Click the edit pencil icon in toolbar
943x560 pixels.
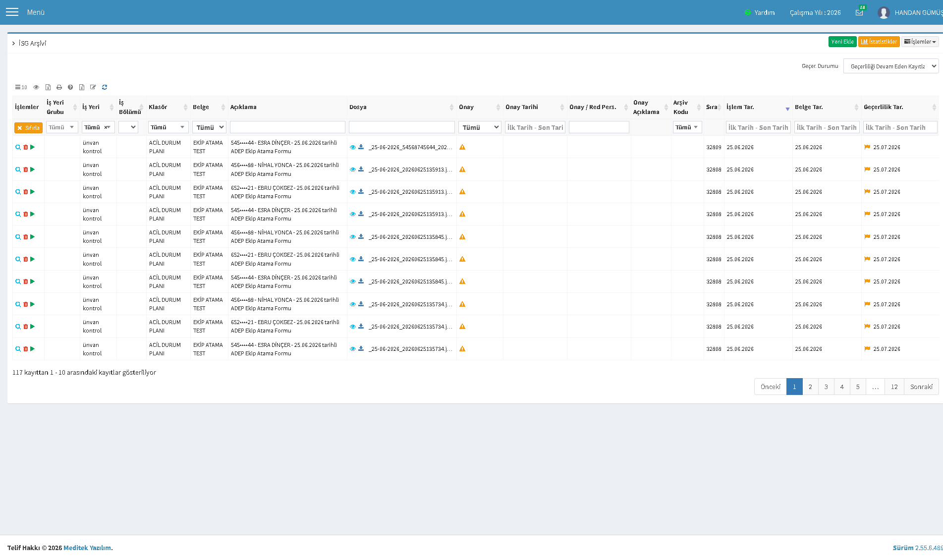93,87
